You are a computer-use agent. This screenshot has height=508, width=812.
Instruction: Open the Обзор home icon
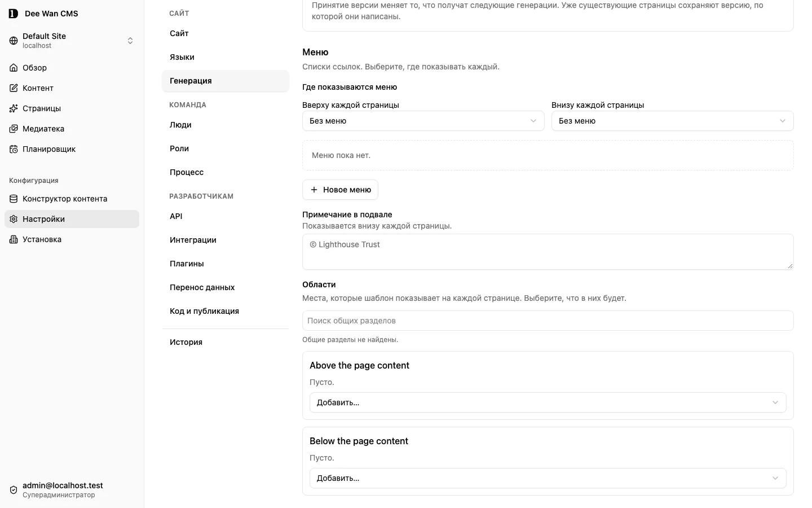click(x=14, y=68)
